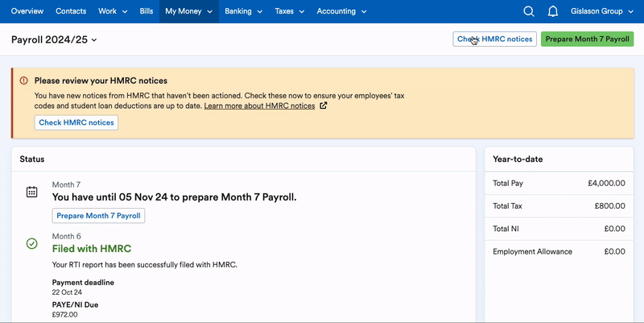Click the search magnifier icon
644x323 pixels.
tap(529, 11)
